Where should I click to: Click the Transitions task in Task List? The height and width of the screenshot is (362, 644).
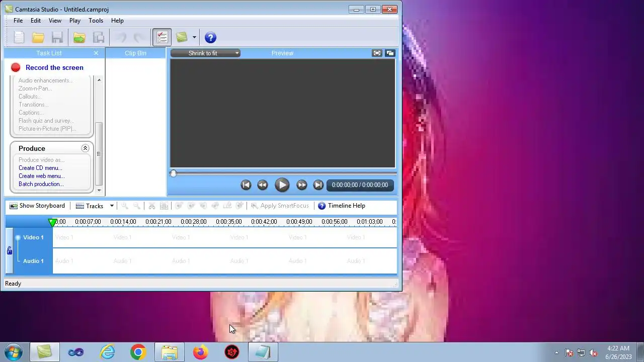click(34, 105)
